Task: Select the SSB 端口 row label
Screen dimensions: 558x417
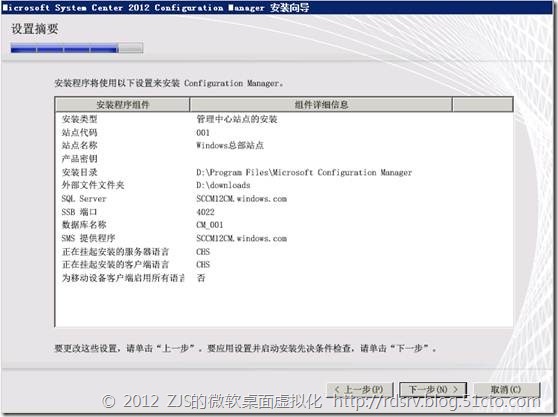Action: tap(79, 212)
